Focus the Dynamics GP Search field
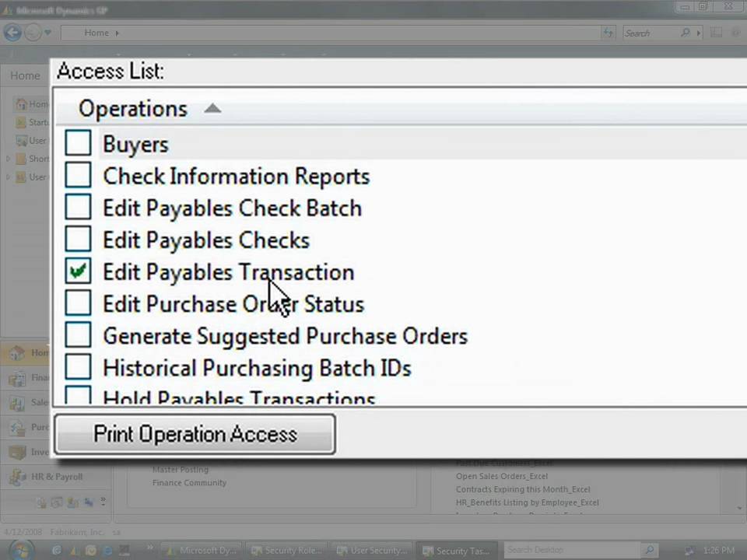 click(x=651, y=33)
